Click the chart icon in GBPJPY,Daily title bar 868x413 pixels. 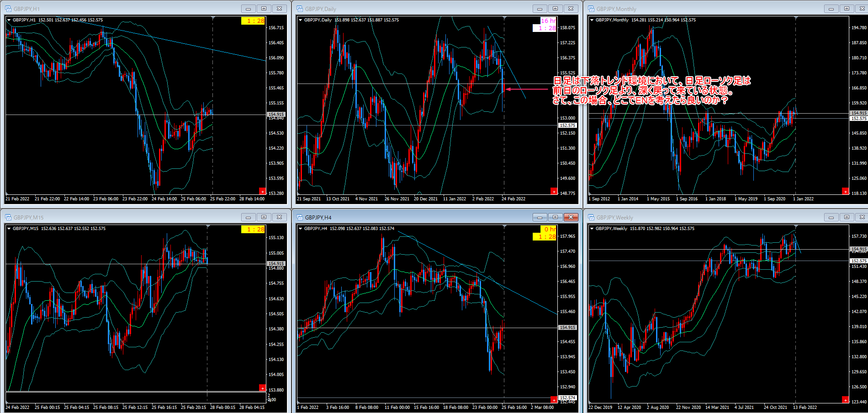(300, 9)
